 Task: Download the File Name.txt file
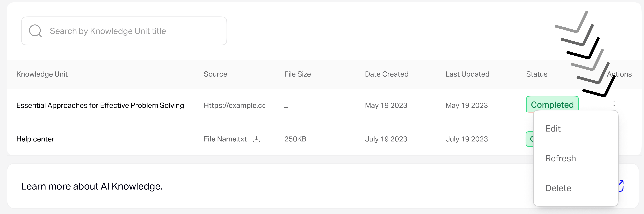click(256, 139)
